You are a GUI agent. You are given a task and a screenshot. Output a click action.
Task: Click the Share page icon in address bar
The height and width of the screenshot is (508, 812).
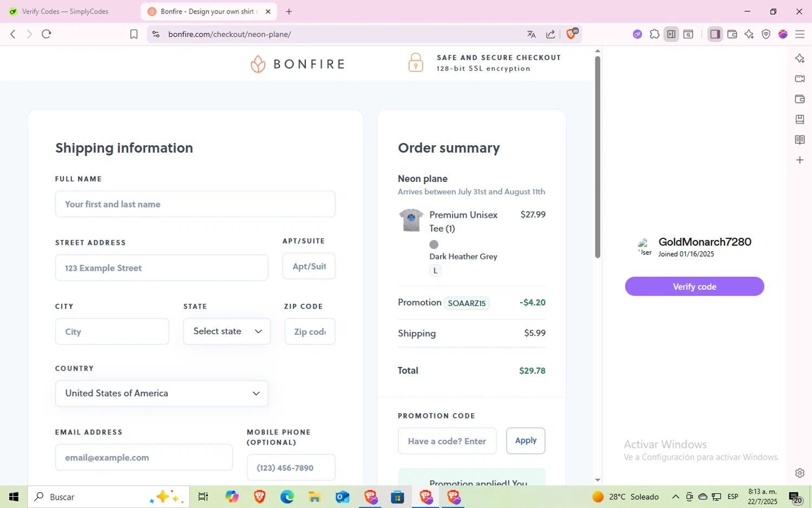pos(551,34)
